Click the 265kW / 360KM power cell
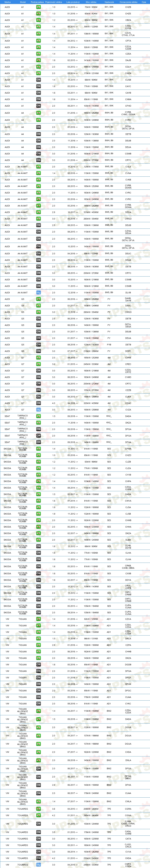Screen dimensions: 150x868 click(91, 815)
